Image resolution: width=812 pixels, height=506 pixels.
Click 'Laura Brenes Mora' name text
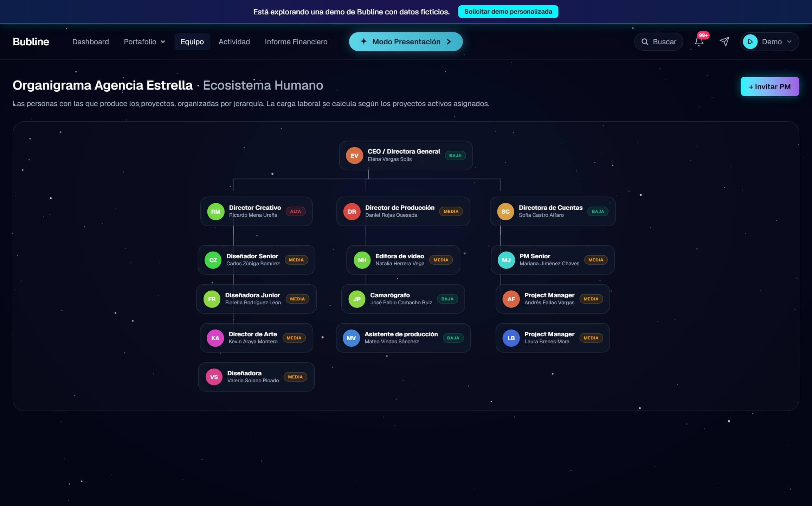click(547, 342)
